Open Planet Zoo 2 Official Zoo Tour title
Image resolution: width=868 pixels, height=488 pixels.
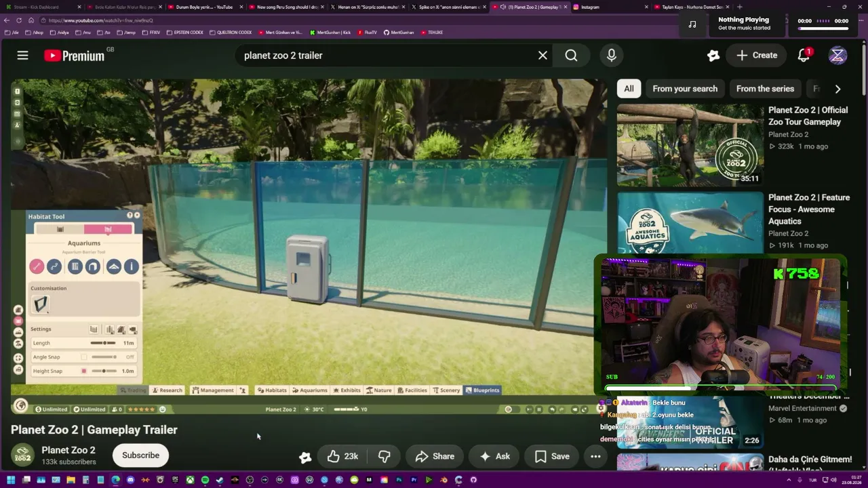pyautogui.click(x=808, y=116)
